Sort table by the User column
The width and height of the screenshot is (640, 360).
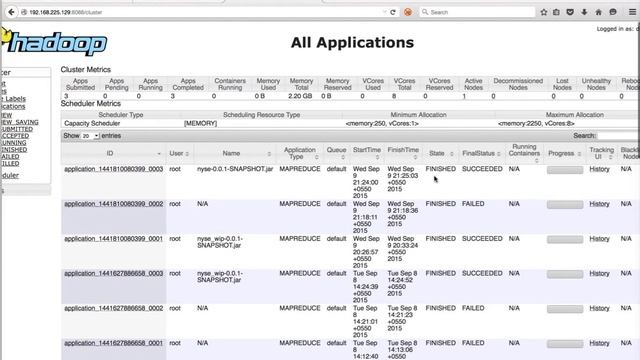179,153
